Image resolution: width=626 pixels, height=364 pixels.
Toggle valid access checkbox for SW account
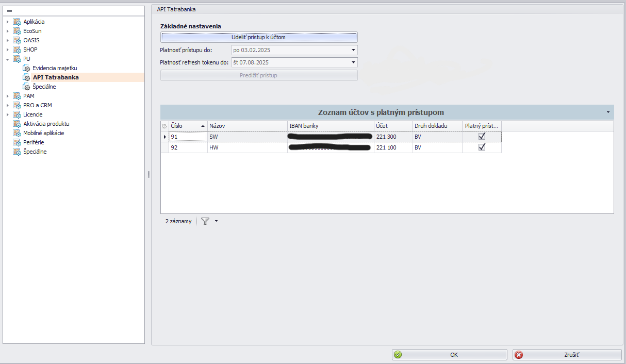[x=482, y=137]
